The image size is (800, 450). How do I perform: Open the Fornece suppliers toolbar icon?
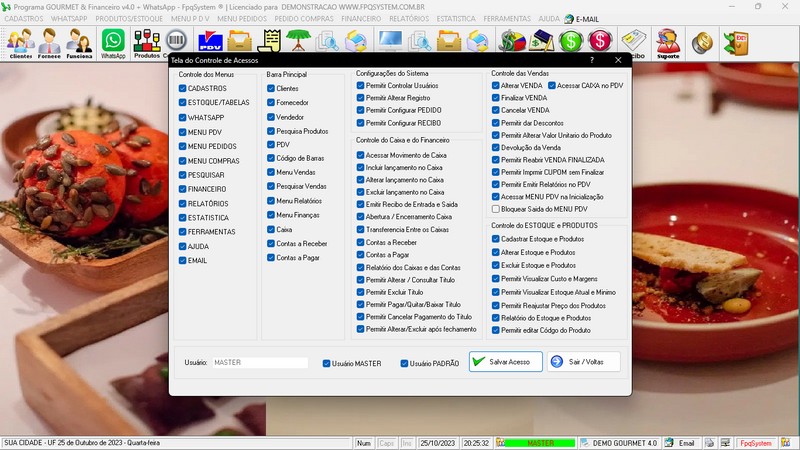(x=49, y=43)
